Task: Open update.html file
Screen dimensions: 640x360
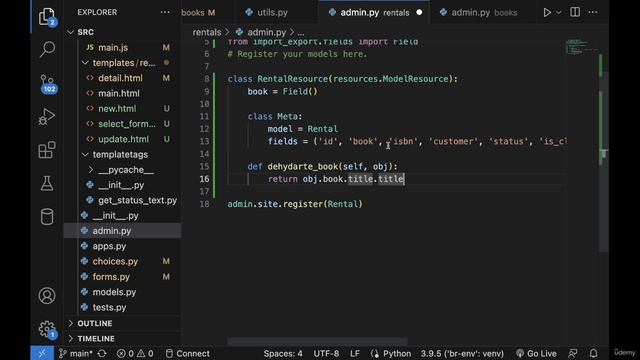Action: coord(123,139)
